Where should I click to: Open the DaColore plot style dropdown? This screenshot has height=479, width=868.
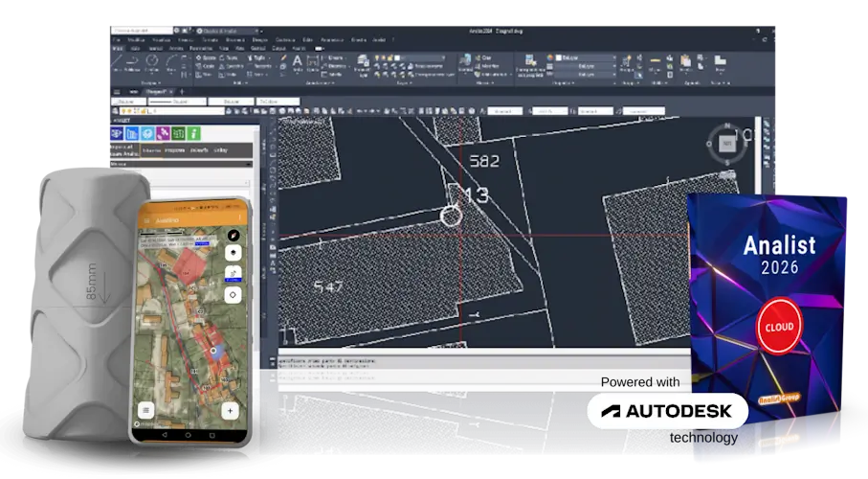(278, 102)
